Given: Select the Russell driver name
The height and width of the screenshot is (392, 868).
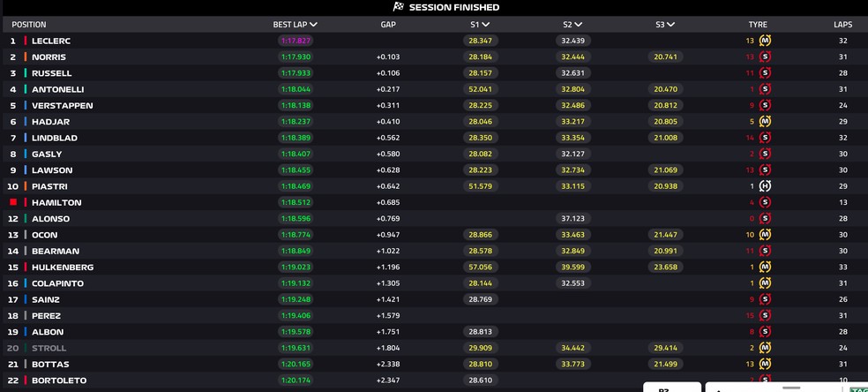Looking at the screenshot, I should click(51, 73).
